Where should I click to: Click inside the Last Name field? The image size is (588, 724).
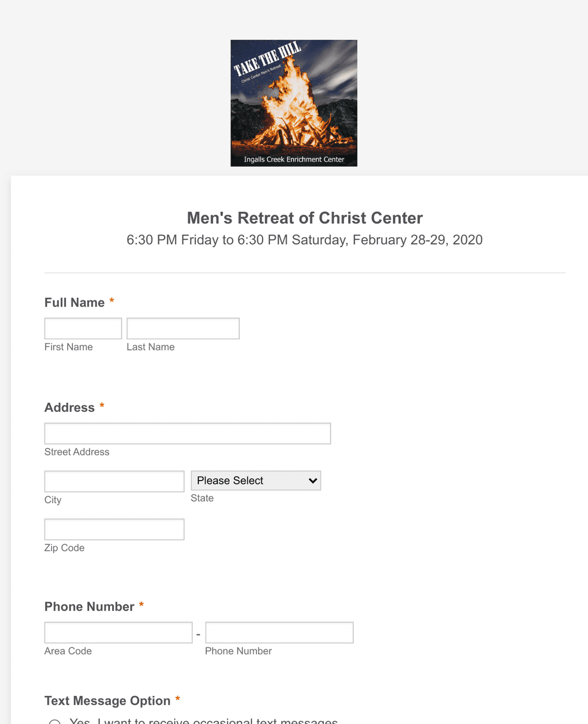[182, 328]
